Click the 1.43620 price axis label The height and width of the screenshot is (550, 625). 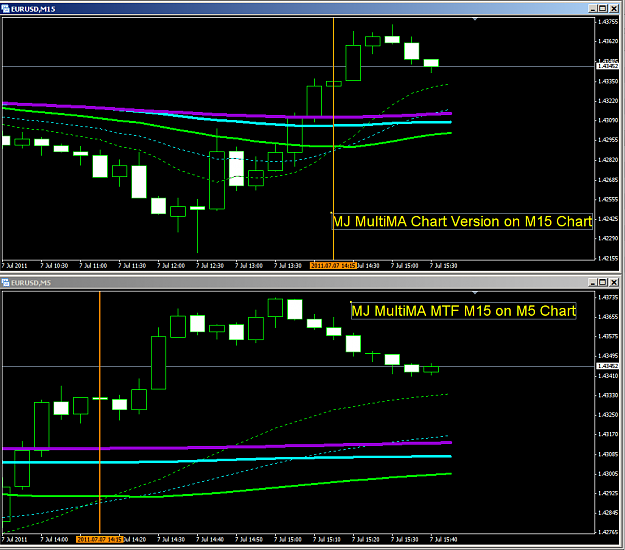tap(608, 41)
